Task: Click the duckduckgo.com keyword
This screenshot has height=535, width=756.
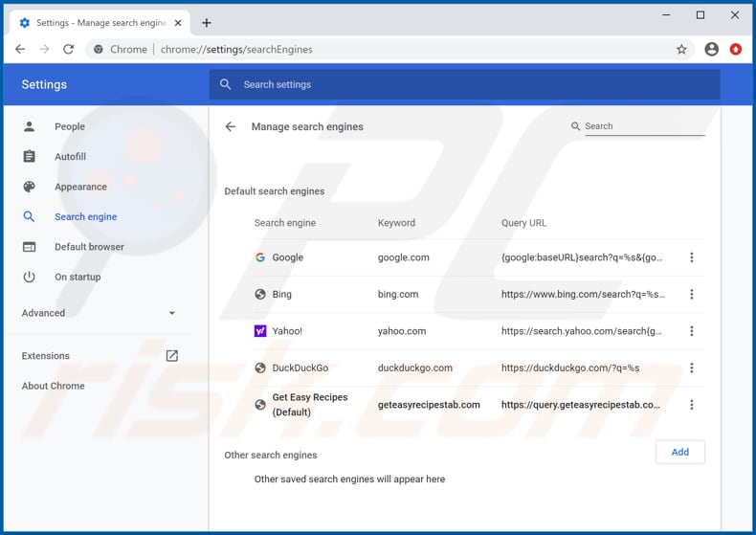Action: pyautogui.click(x=414, y=368)
